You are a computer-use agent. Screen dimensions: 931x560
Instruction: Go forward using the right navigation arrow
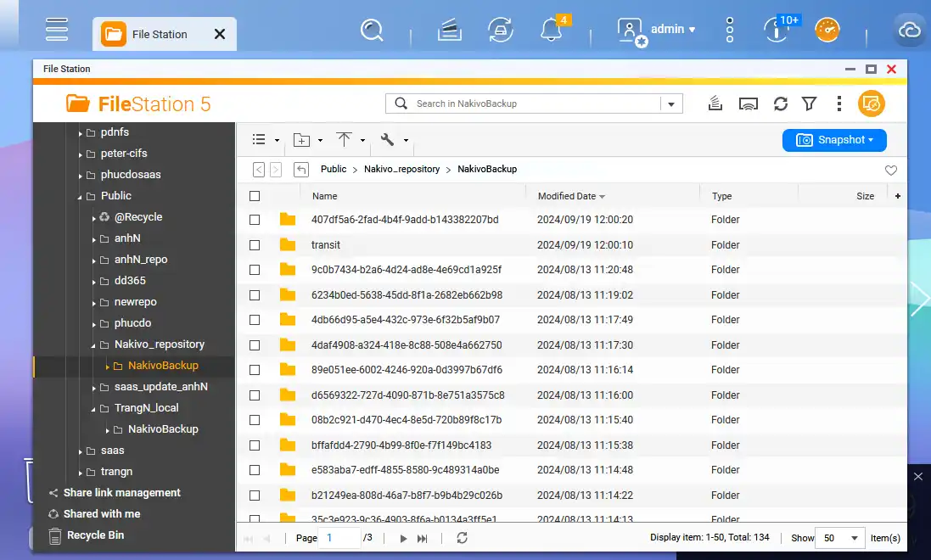pyautogui.click(x=276, y=170)
